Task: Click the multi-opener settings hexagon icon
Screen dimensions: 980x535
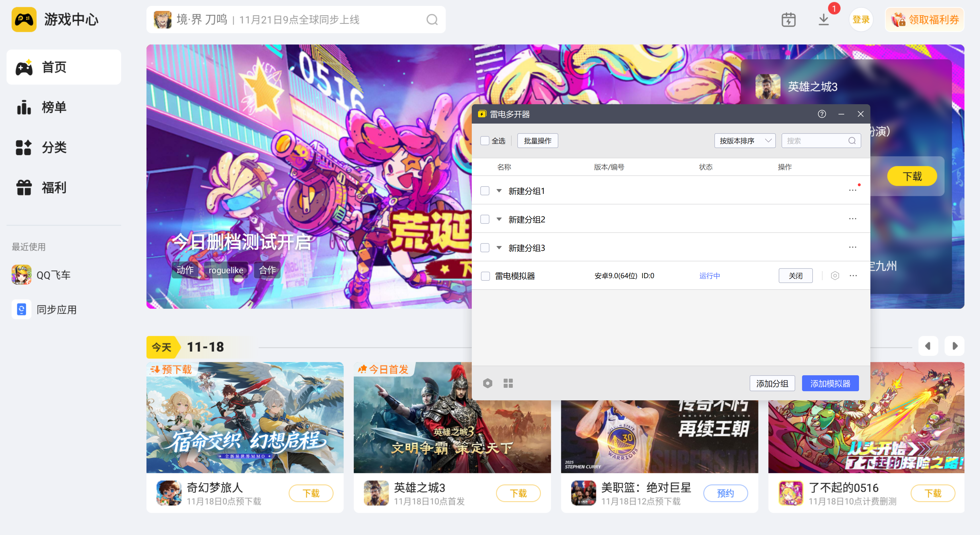Action: 487,383
